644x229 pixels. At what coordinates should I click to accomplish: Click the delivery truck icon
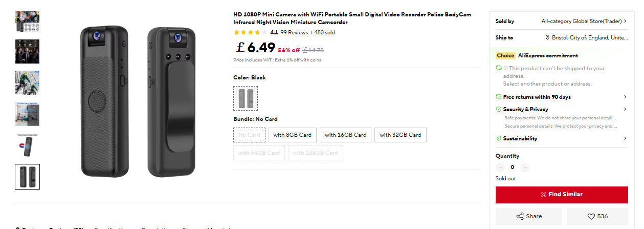point(499,68)
